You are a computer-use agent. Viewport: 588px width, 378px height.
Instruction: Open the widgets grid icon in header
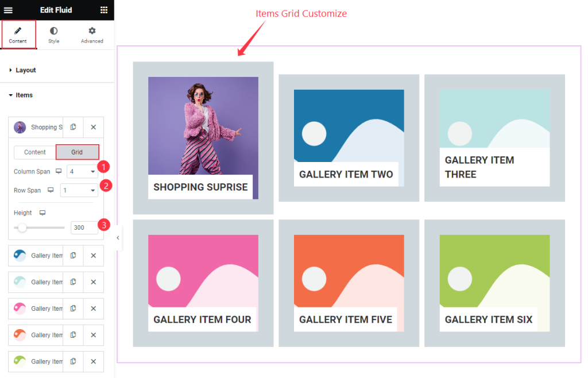point(104,10)
